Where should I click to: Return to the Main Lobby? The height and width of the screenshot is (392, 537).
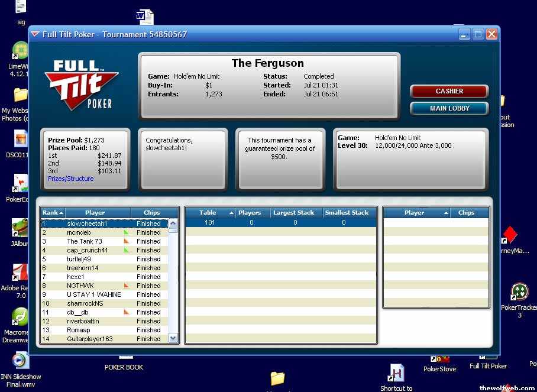tap(449, 108)
